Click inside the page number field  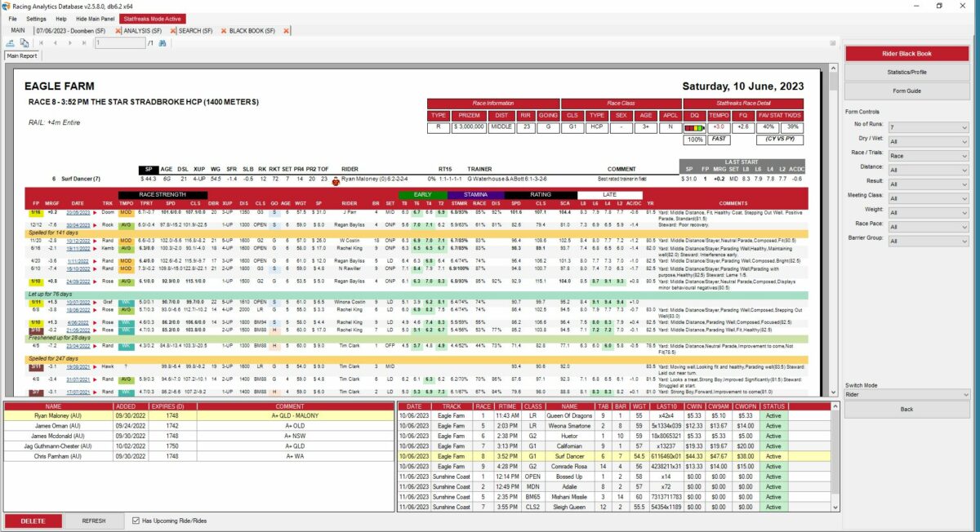tap(121, 42)
